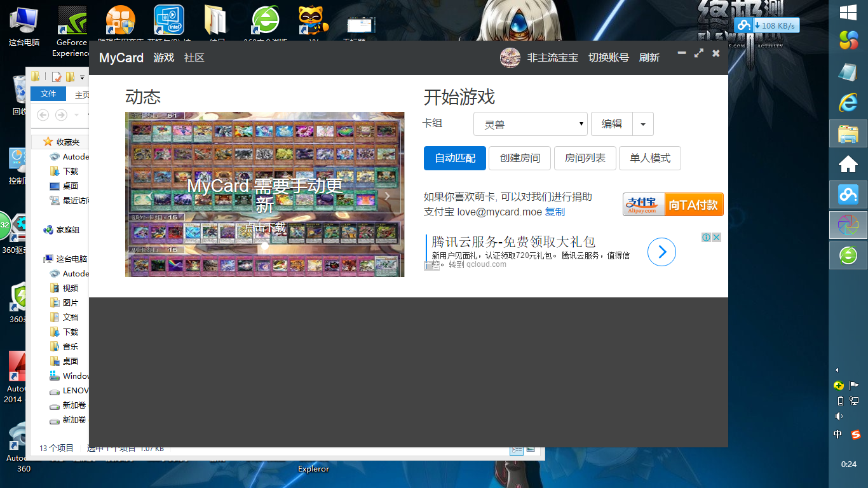The image size is (868, 488).
Task: Switch to the 社区 tab
Action: tap(194, 58)
